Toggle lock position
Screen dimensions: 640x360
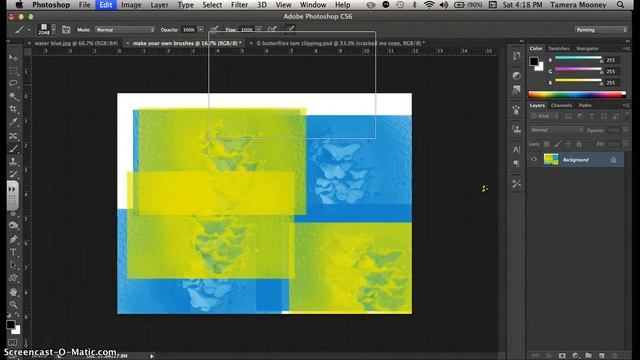pos(568,144)
